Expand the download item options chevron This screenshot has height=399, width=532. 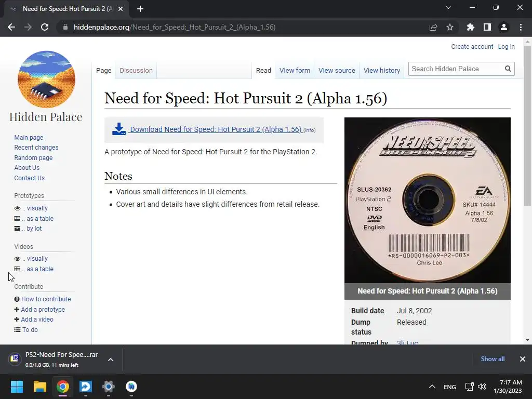click(x=111, y=360)
